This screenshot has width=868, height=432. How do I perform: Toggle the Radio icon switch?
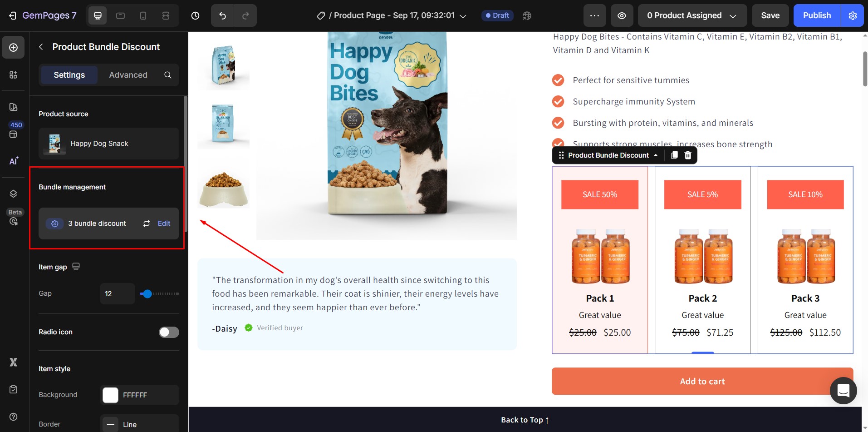169,332
